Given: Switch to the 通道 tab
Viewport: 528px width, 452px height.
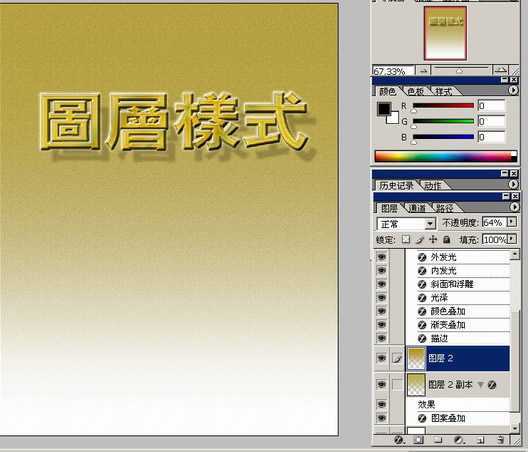Looking at the screenshot, I should pyautogui.click(x=417, y=208).
